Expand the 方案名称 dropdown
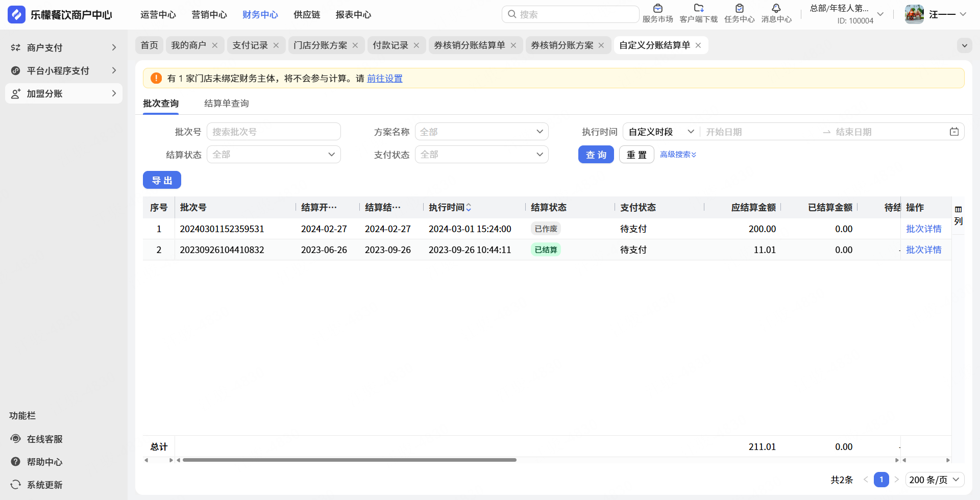Viewport: 980px width, 500px height. [x=481, y=132]
